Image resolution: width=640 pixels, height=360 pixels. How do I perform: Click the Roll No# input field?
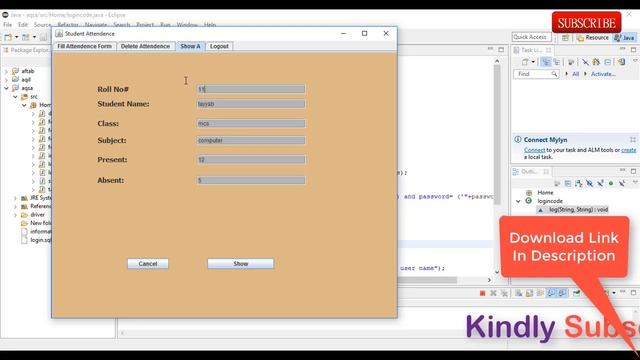click(251, 89)
